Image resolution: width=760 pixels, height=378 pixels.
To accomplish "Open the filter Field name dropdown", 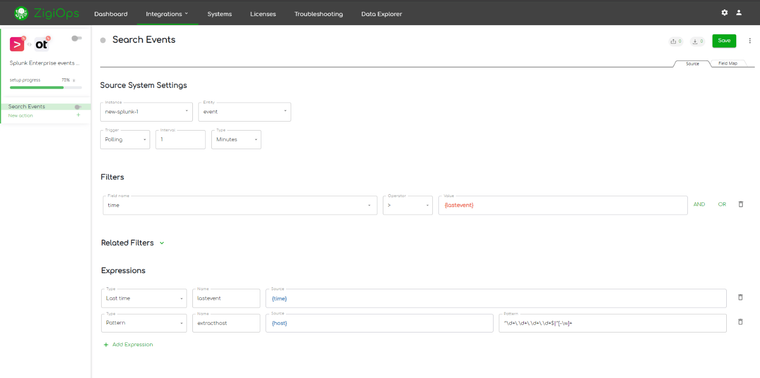I will (x=240, y=205).
